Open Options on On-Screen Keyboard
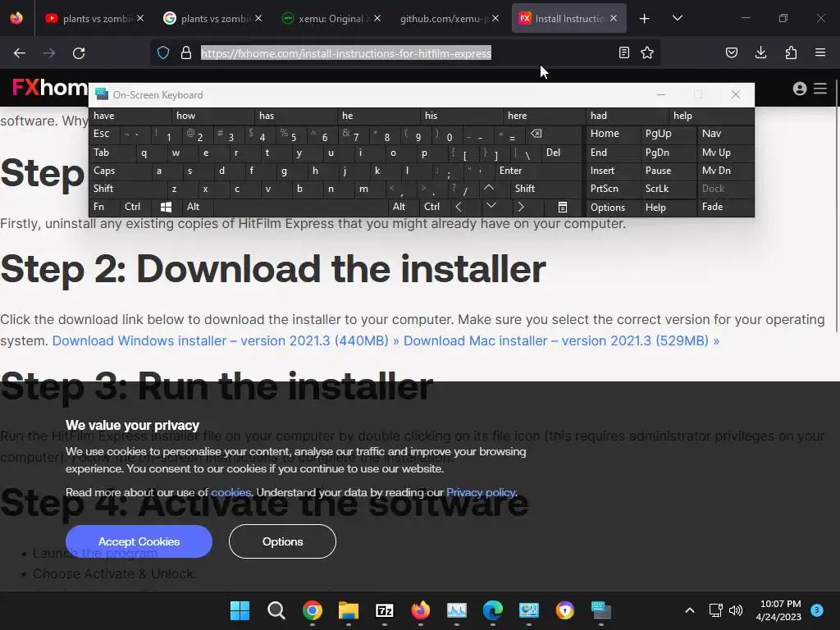The height and width of the screenshot is (630, 840). (x=614, y=208)
